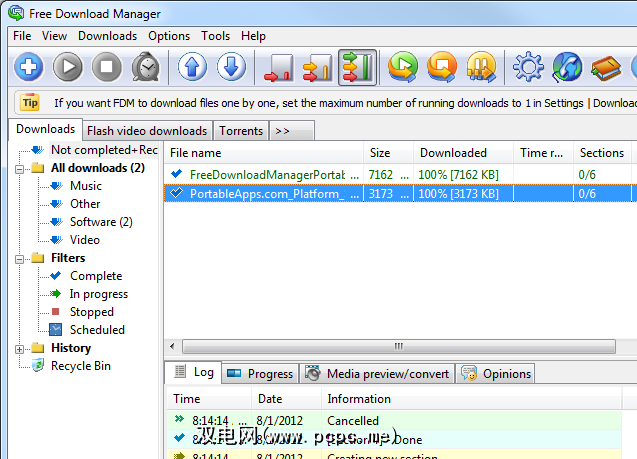
Task: Open the schedule download clock icon
Action: pyautogui.click(x=145, y=67)
